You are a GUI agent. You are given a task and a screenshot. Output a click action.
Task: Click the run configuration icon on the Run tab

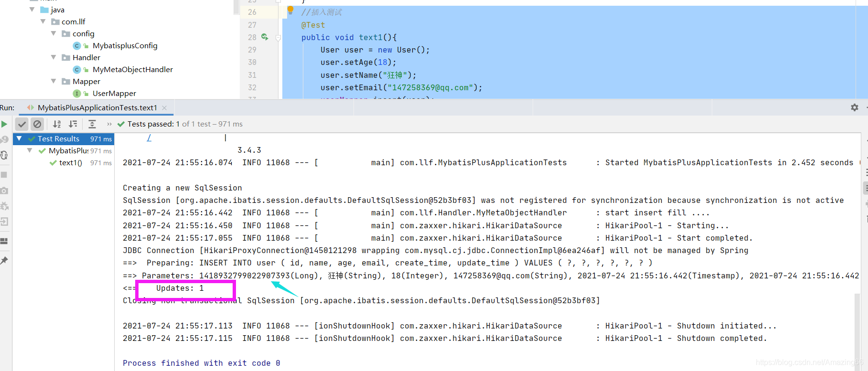[31, 108]
